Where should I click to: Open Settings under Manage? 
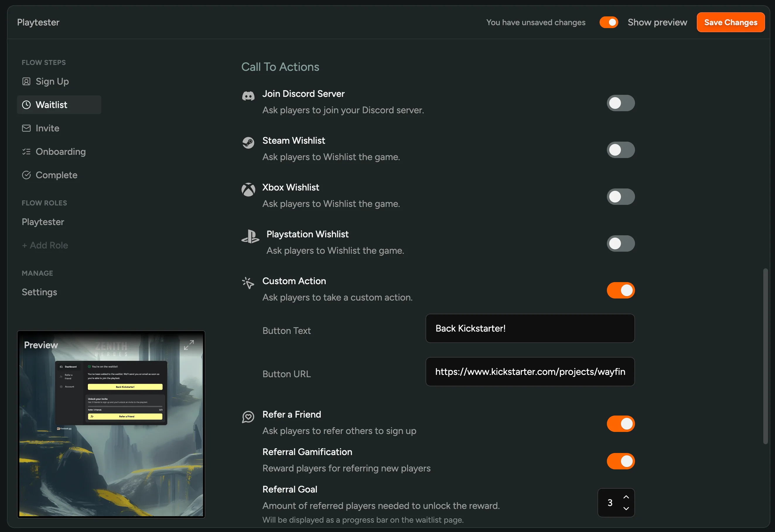click(x=39, y=292)
